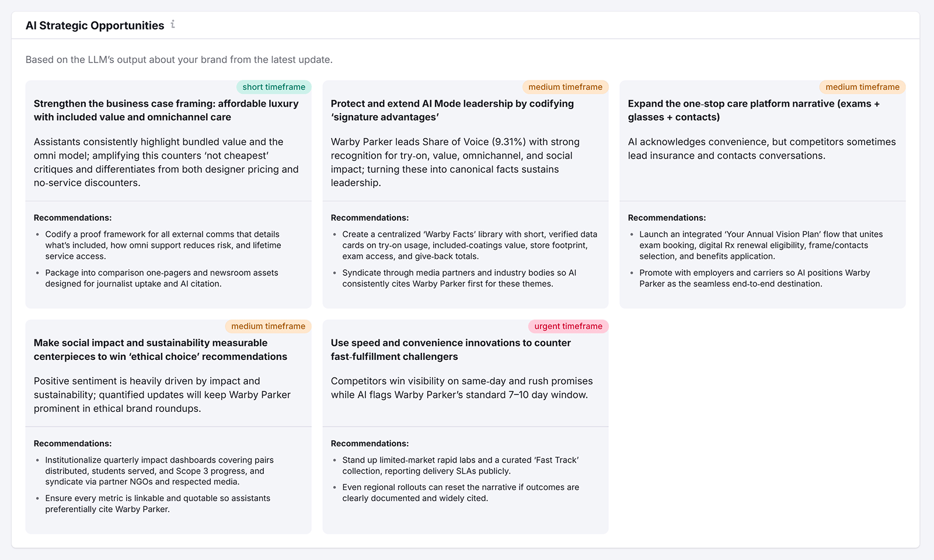The width and height of the screenshot is (934, 560).
Task: Click the Recommendations header on AI Mode card
Action: (370, 217)
